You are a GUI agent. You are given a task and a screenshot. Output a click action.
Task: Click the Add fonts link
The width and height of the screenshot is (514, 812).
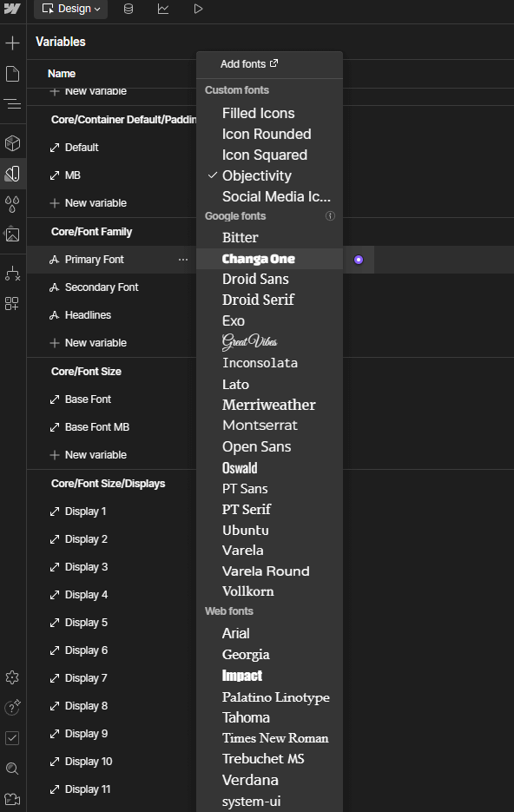(x=249, y=63)
